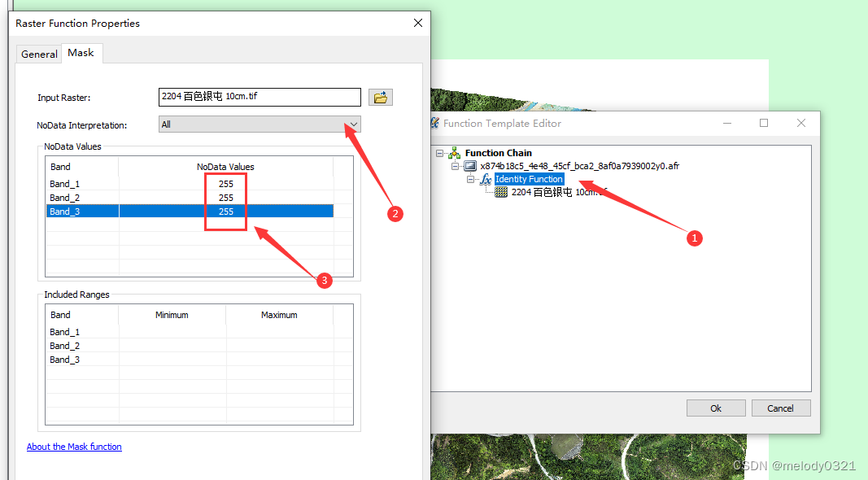Image resolution: width=868 pixels, height=480 pixels.
Task: Click the Function Chain root icon
Action: pos(455,153)
